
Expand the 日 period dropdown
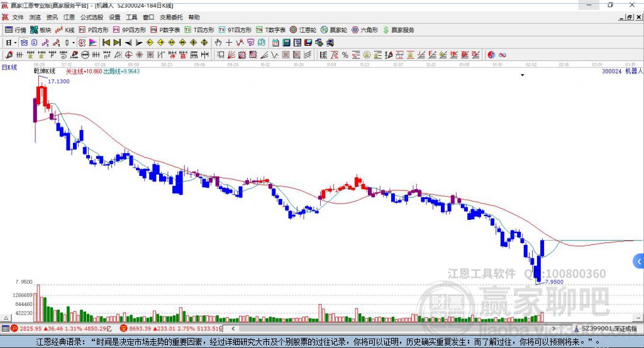15,43
